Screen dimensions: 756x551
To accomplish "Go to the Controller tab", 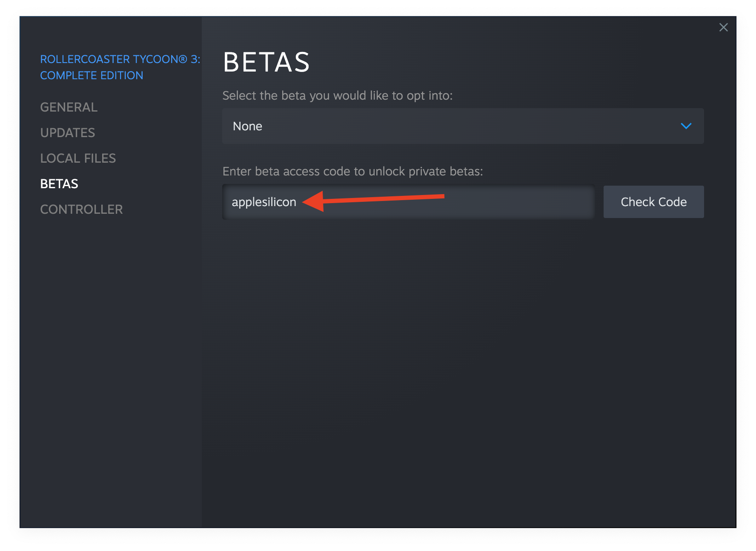I will pyautogui.click(x=81, y=209).
